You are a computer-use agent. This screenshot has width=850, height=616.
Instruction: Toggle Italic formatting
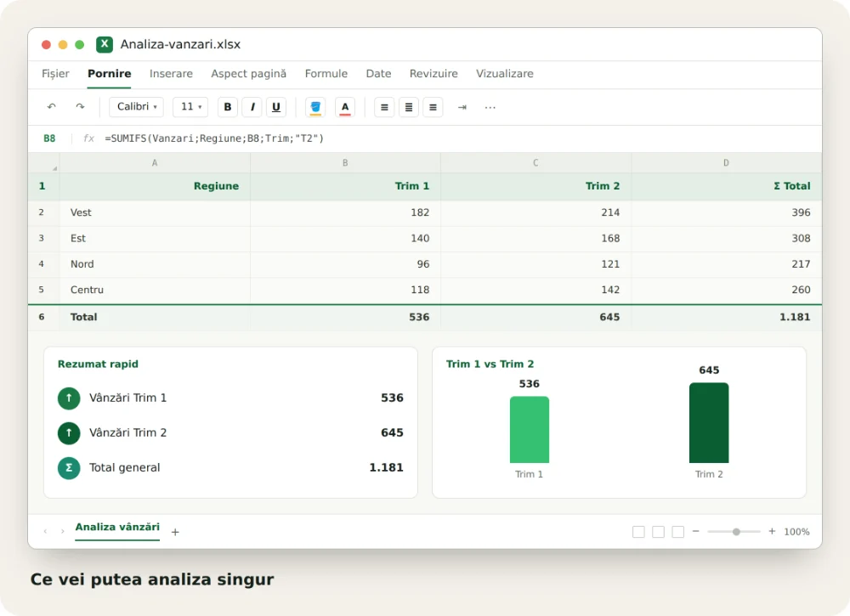(252, 107)
